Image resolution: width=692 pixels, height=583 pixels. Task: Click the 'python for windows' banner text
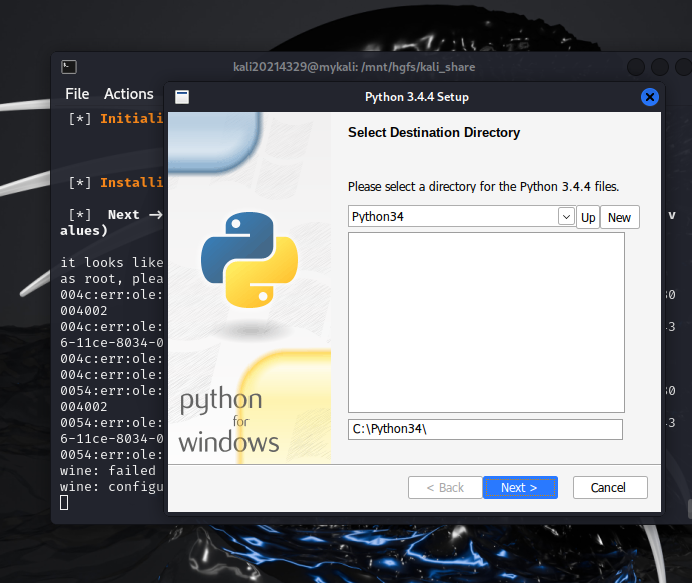tap(229, 421)
